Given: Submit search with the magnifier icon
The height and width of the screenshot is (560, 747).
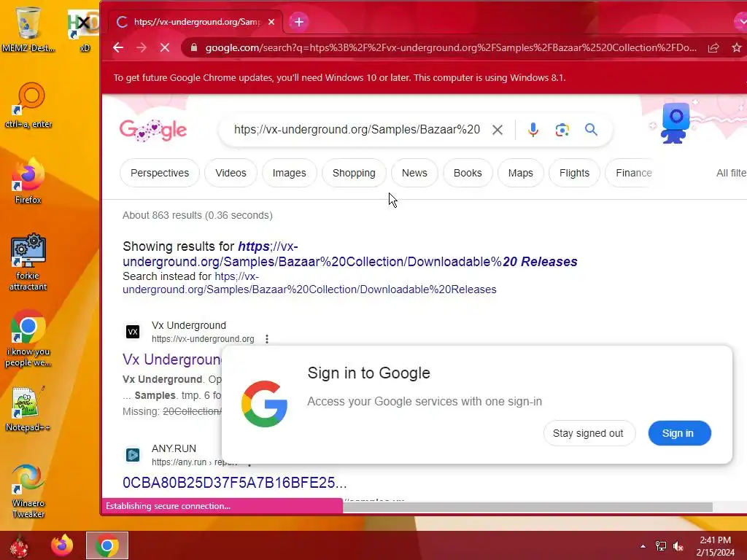Looking at the screenshot, I should 591,130.
